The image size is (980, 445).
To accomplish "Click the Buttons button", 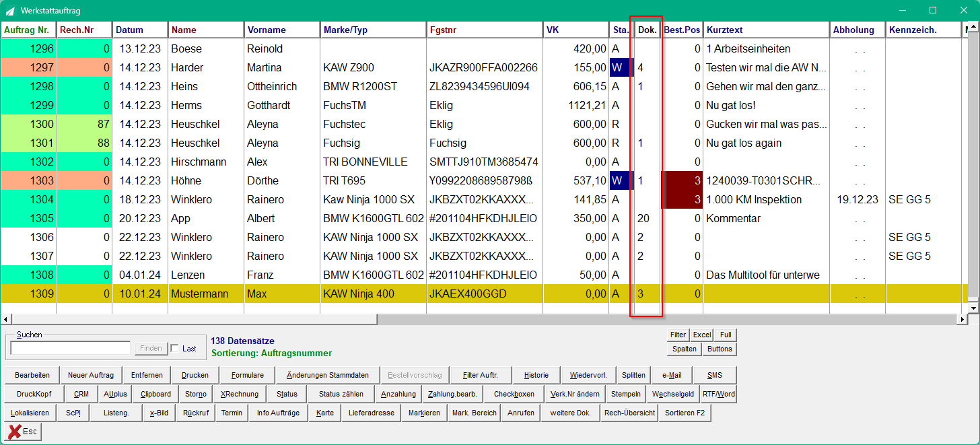I will (720, 349).
